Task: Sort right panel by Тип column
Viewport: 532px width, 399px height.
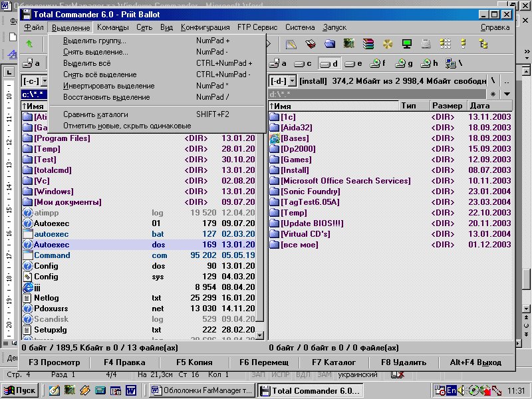Action: [414, 106]
